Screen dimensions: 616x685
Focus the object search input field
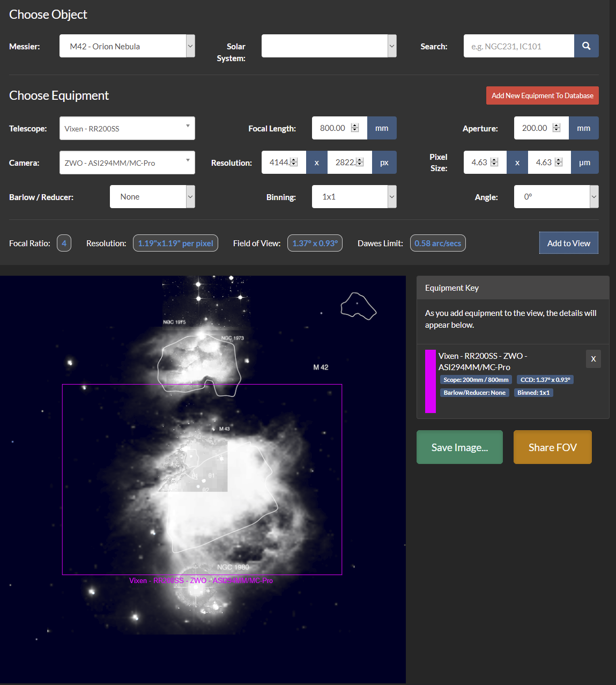click(x=518, y=46)
